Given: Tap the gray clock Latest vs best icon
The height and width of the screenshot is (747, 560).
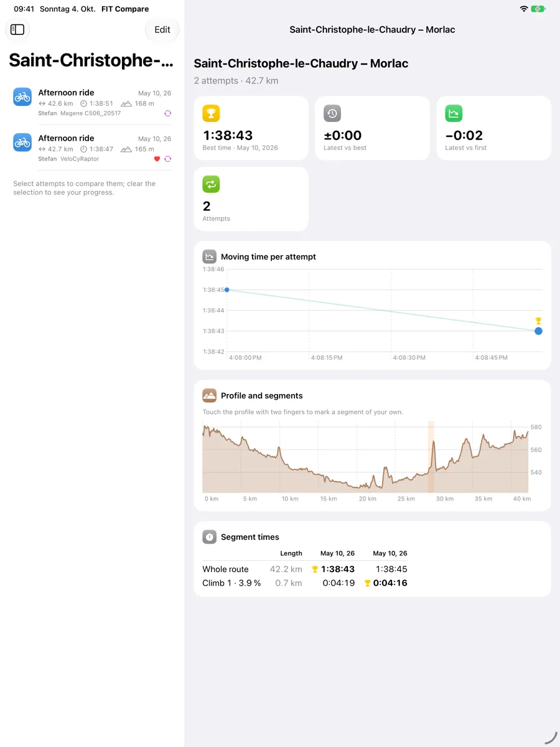Looking at the screenshot, I should click(x=332, y=113).
